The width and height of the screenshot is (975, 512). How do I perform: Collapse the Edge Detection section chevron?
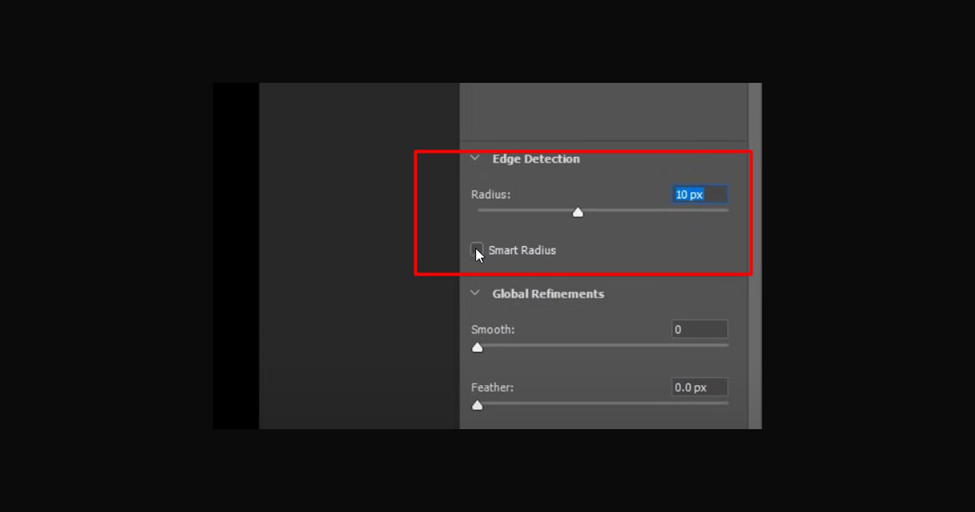pos(475,158)
